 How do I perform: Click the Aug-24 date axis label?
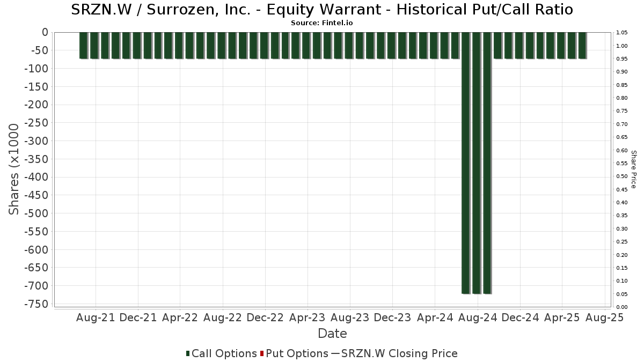[x=477, y=317]
